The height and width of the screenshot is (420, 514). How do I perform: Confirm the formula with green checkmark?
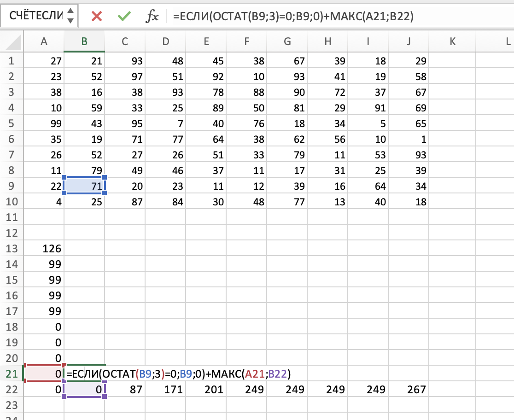[x=124, y=17]
